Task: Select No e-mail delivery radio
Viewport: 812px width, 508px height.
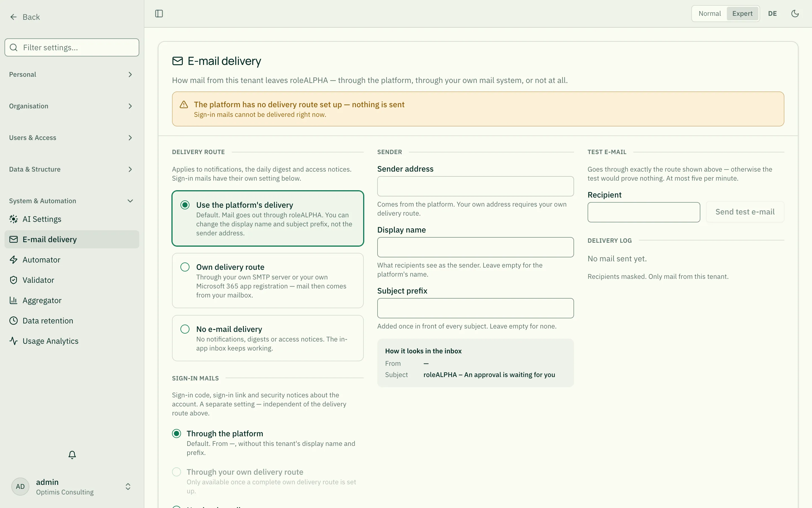Action: point(185,329)
